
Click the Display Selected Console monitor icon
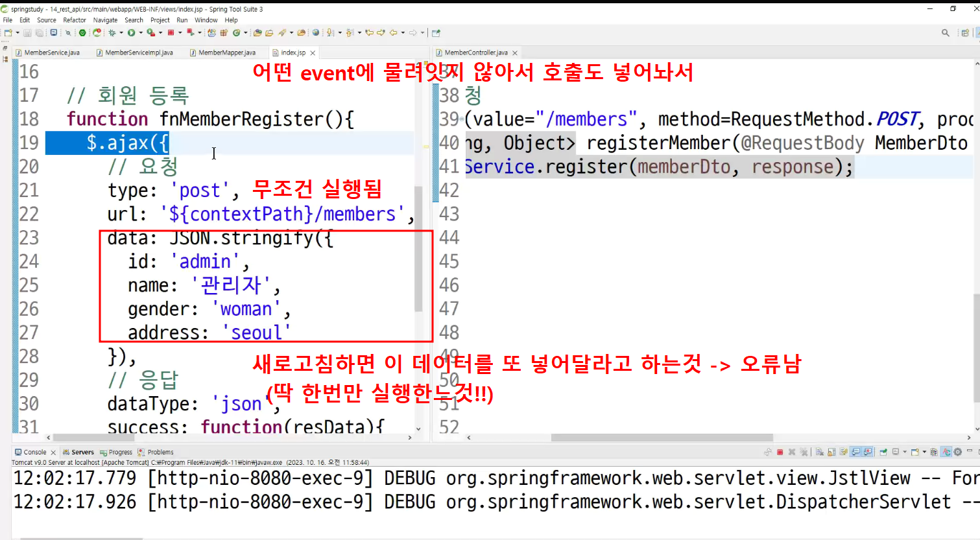pyautogui.click(x=896, y=452)
